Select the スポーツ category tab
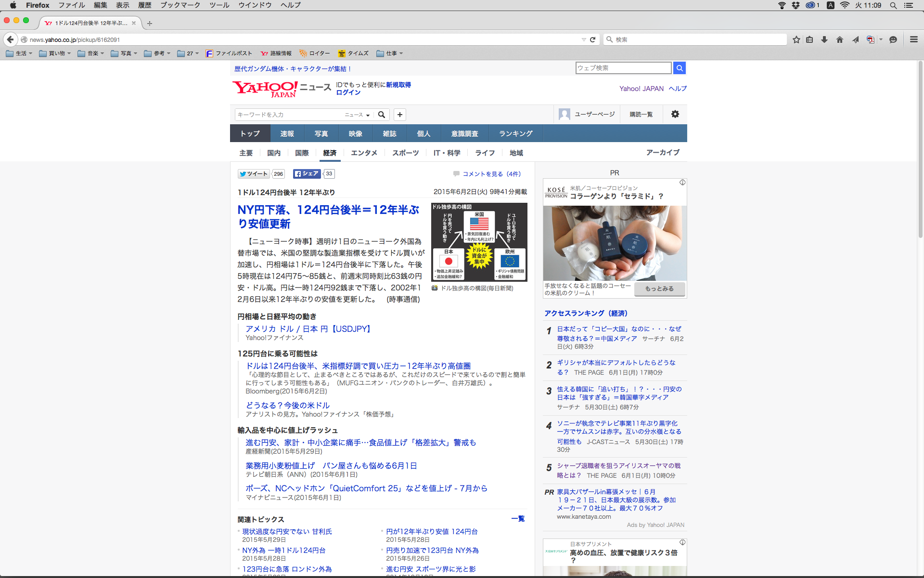The width and height of the screenshot is (924, 578). click(405, 153)
